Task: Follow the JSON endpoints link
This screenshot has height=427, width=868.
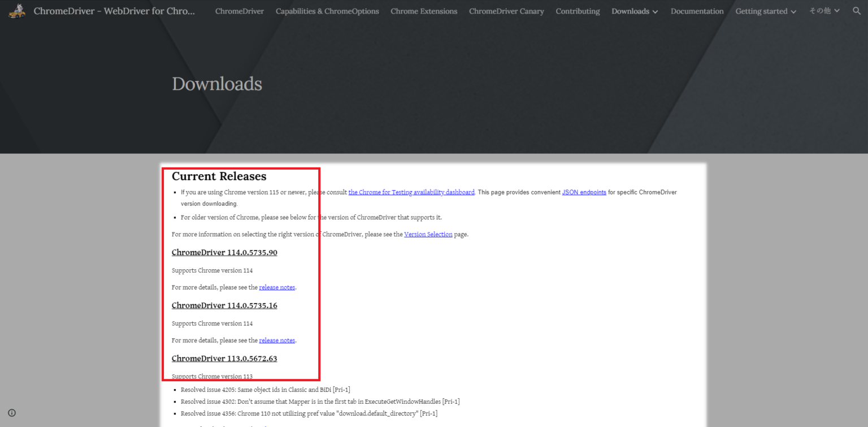Action: (x=584, y=192)
